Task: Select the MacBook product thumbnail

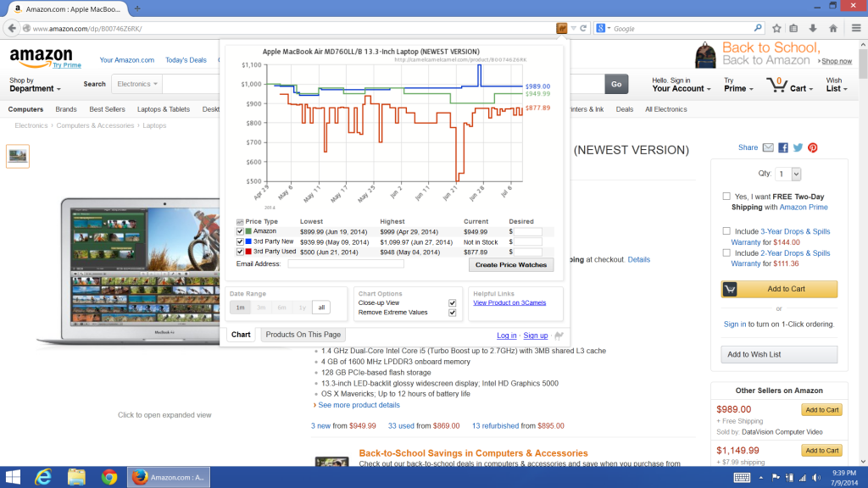Action: 18,156
